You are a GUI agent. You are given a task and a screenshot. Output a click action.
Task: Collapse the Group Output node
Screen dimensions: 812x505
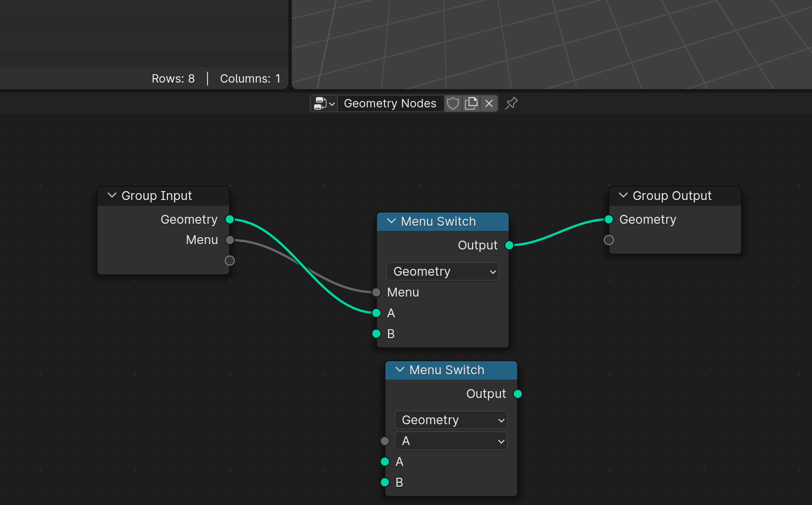pos(623,196)
